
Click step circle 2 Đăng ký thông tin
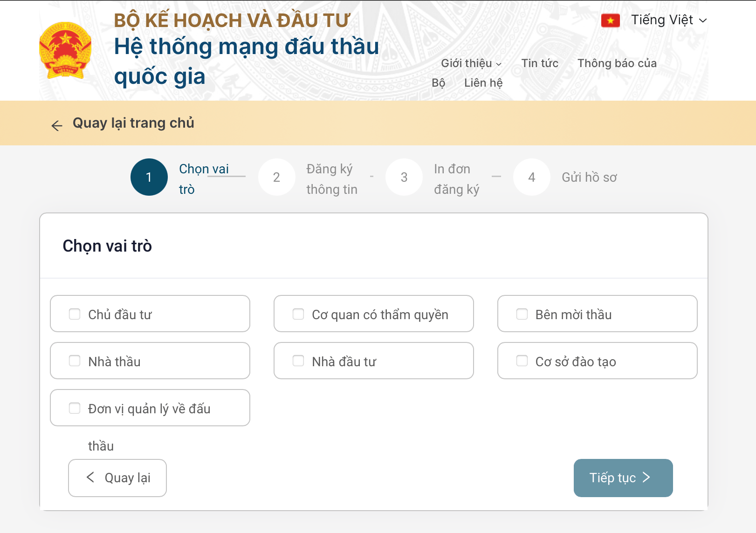pos(277,177)
